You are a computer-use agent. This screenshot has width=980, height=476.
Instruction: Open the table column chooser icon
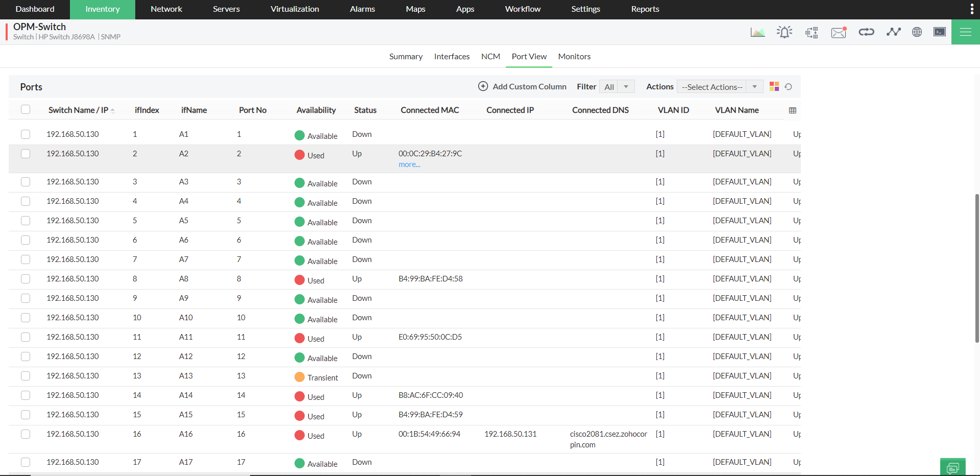tap(792, 110)
